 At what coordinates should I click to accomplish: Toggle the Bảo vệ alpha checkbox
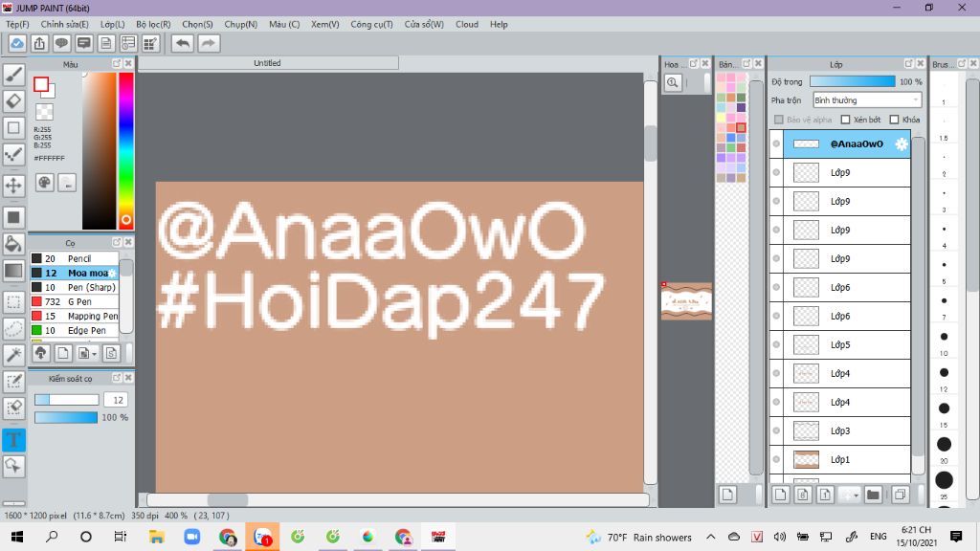[x=779, y=120]
